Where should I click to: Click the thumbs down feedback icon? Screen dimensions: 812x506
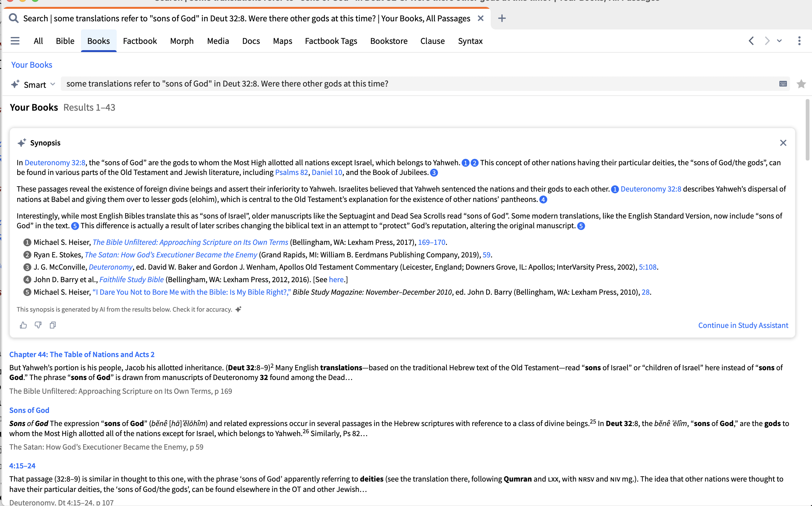pyautogui.click(x=38, y=325)
